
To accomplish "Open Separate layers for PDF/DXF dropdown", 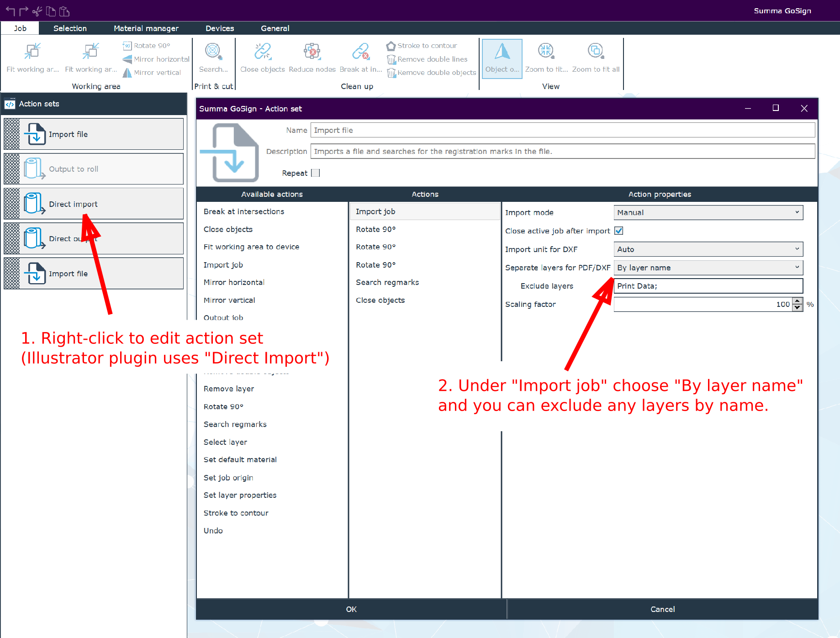I will 708,268.
